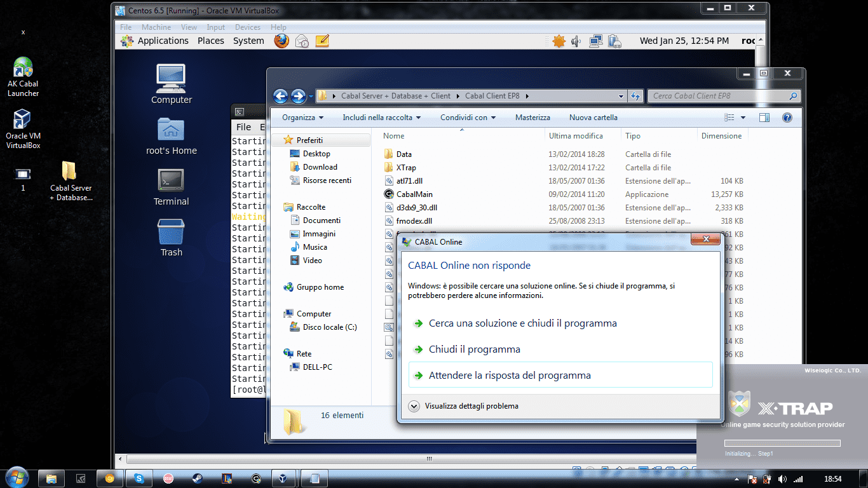868x488 pixels.
Task: Select Desktop in the Preferiti sidebar
Action: pos(316,154)
